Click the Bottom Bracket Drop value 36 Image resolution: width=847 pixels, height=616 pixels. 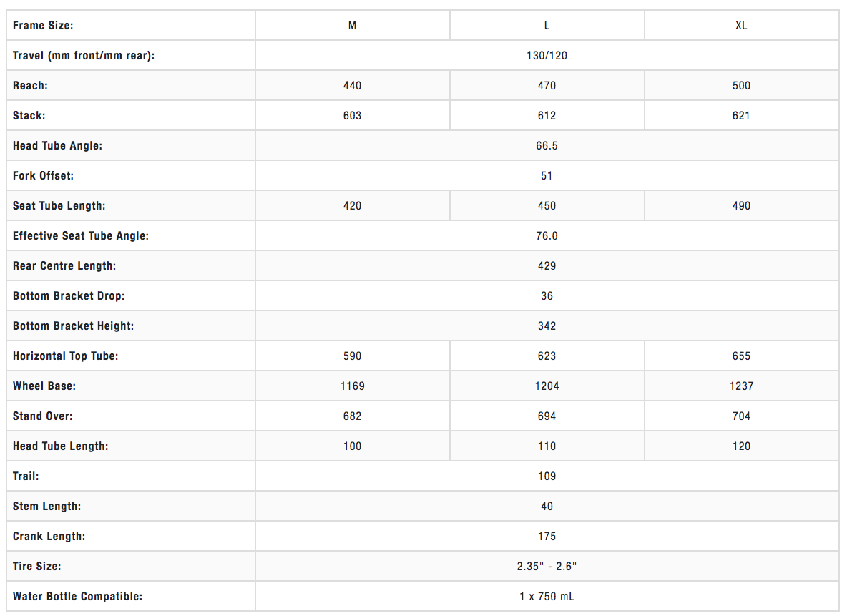547,296
